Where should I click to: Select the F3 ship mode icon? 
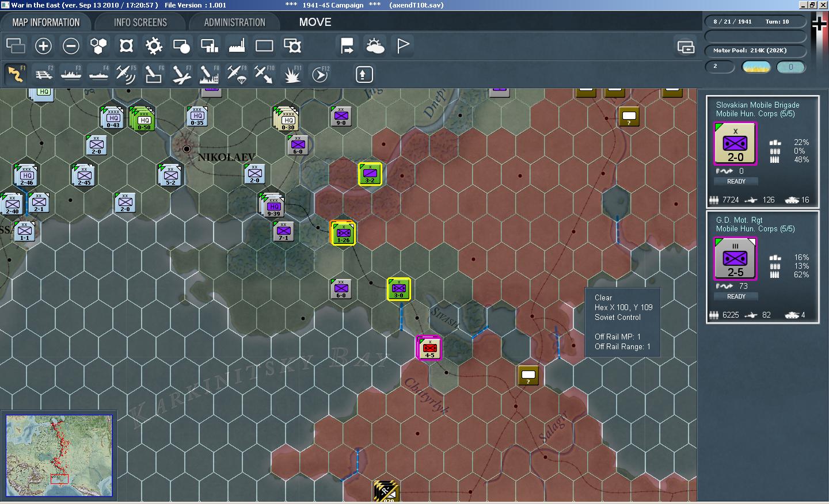[x=71, y=74]
